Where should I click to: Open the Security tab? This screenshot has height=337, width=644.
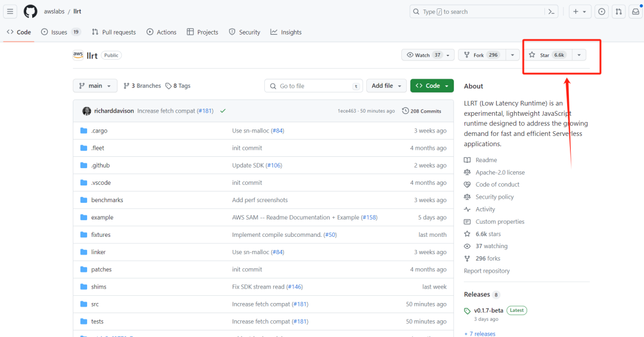[244, 32]
